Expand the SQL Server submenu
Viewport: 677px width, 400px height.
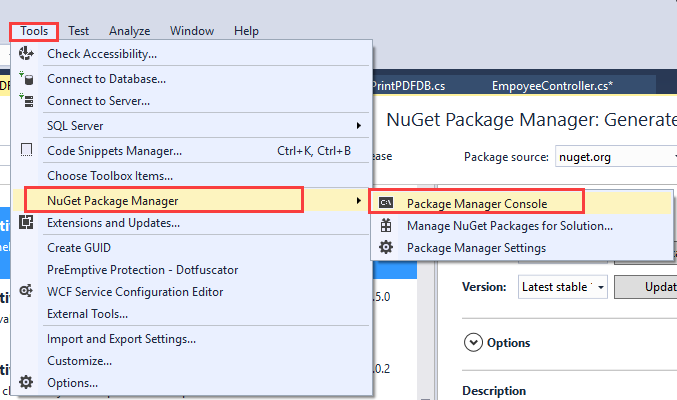358,126
